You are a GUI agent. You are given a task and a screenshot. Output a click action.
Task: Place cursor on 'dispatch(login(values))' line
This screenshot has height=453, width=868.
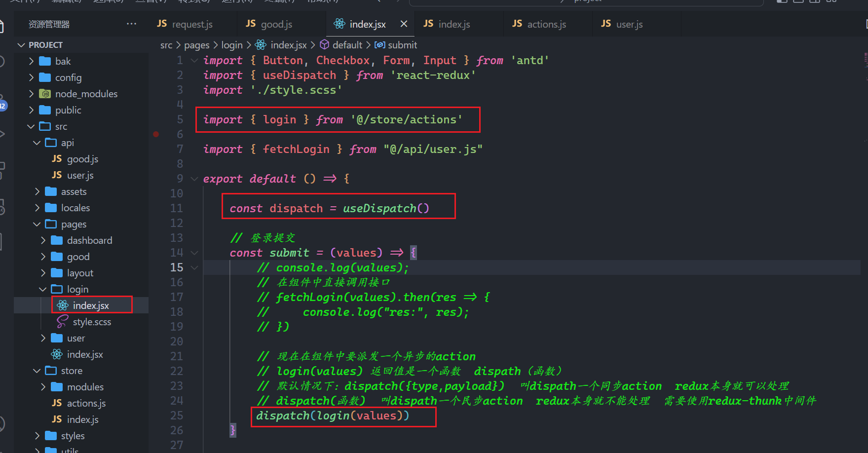tap(333, 415)
